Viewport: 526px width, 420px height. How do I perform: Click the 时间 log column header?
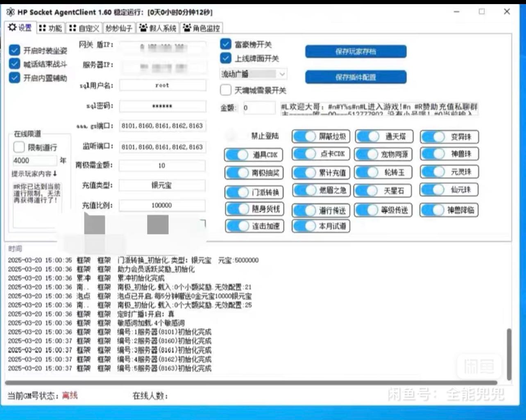(x=15, y=248)
